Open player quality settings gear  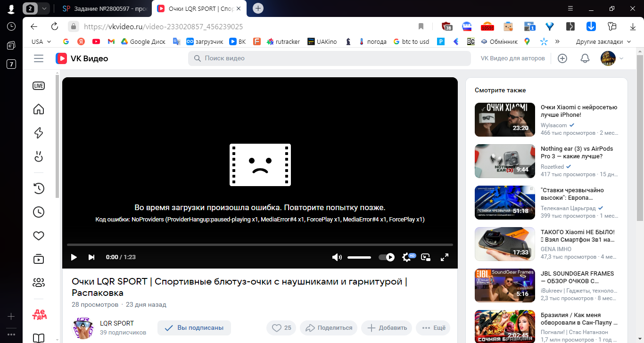point(407,257)
